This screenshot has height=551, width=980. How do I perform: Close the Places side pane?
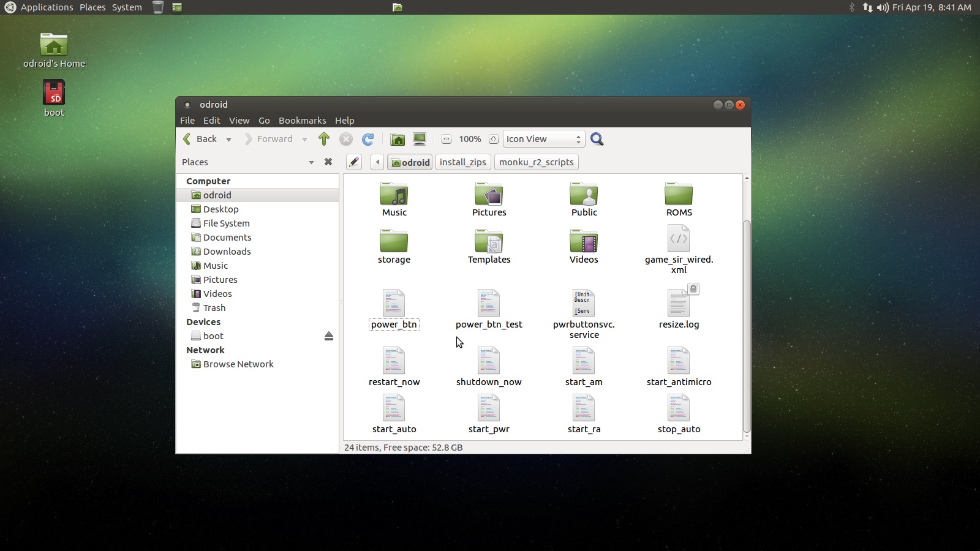[328, 162]
